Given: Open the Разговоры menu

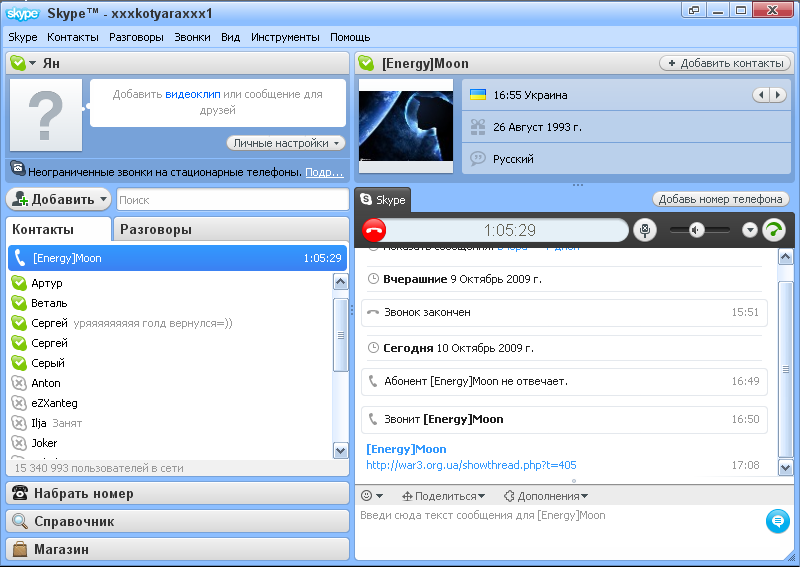Looking at the screenshot, I should 136,37.
